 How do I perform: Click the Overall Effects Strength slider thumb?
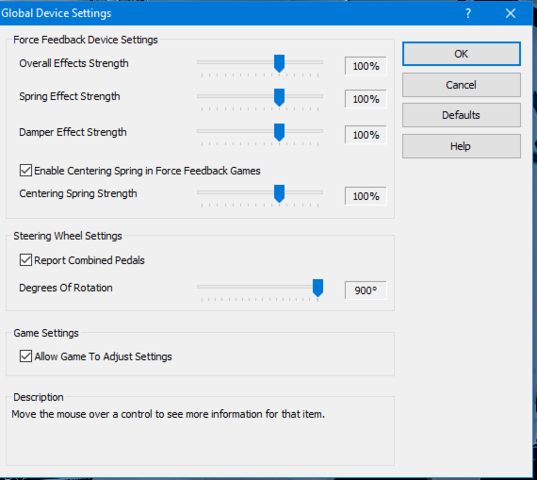pyautogui.click(x=279, y=63)
